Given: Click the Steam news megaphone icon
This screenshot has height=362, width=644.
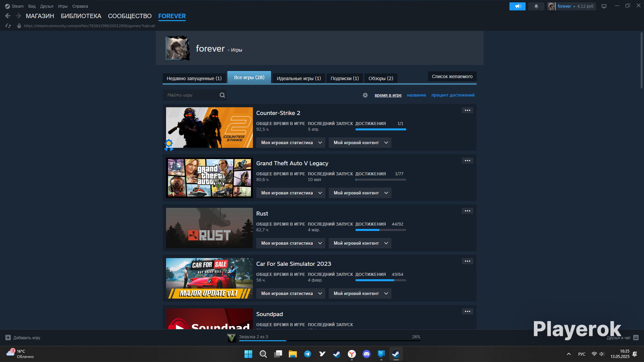Looking at the screenshot, I should click(518, 6).
